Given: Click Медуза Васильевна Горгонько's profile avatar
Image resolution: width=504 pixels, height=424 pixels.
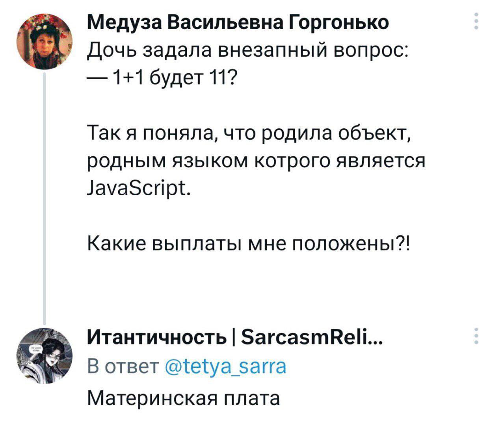Looking at the screenshot, I should point(44,41).
